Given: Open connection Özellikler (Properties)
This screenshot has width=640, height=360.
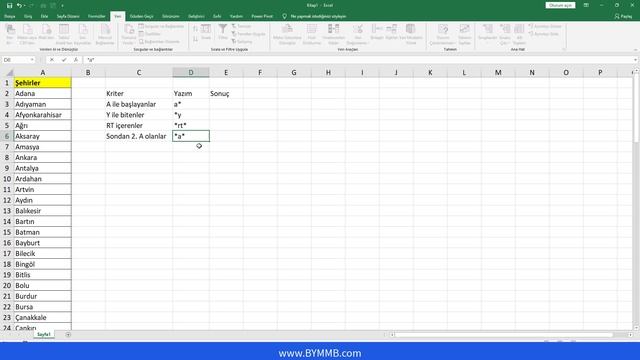Looking at the screenshot, I should (150, 34).
